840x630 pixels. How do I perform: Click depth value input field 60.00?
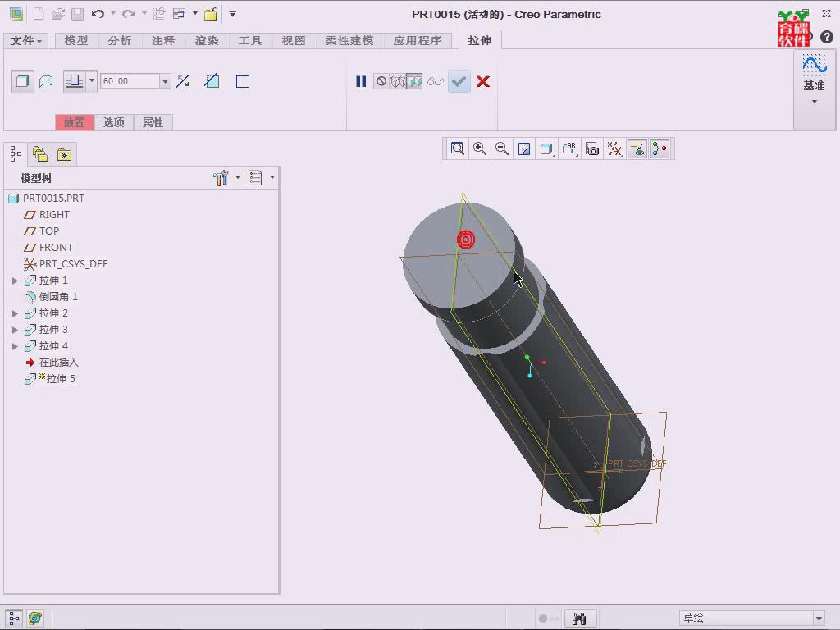tap(130, 81)
